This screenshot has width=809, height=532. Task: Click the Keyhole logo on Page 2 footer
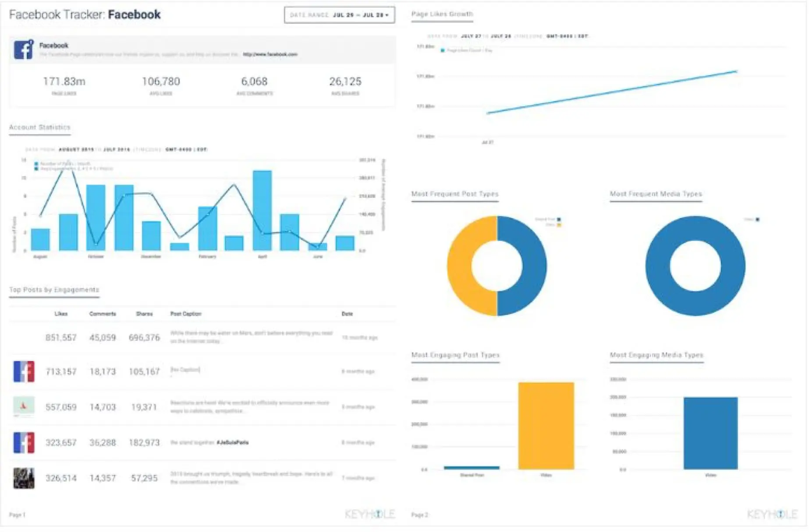772,514
